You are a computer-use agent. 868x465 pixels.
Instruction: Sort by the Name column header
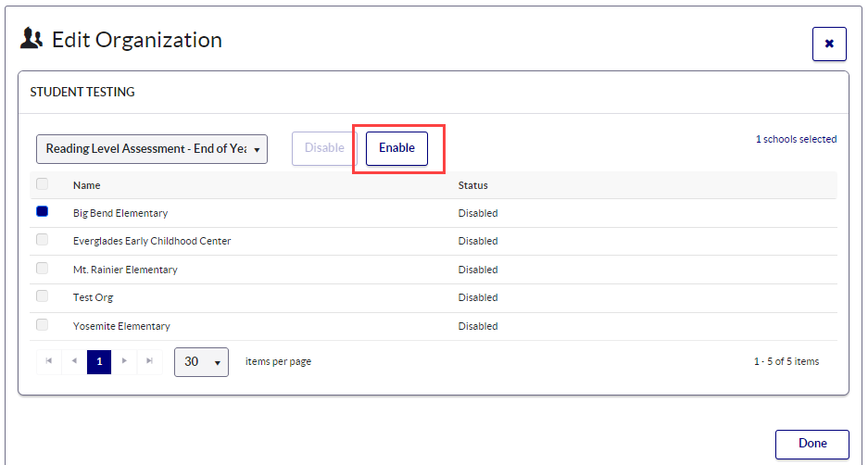[87, 185]
